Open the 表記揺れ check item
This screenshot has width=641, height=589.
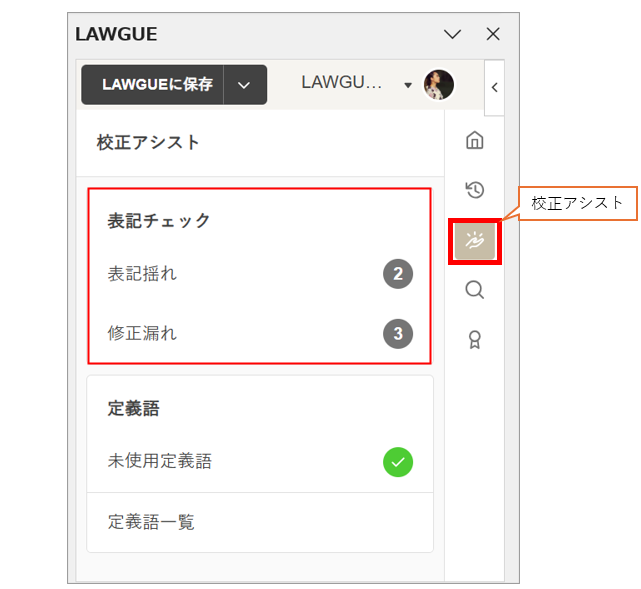click(143, 274)
